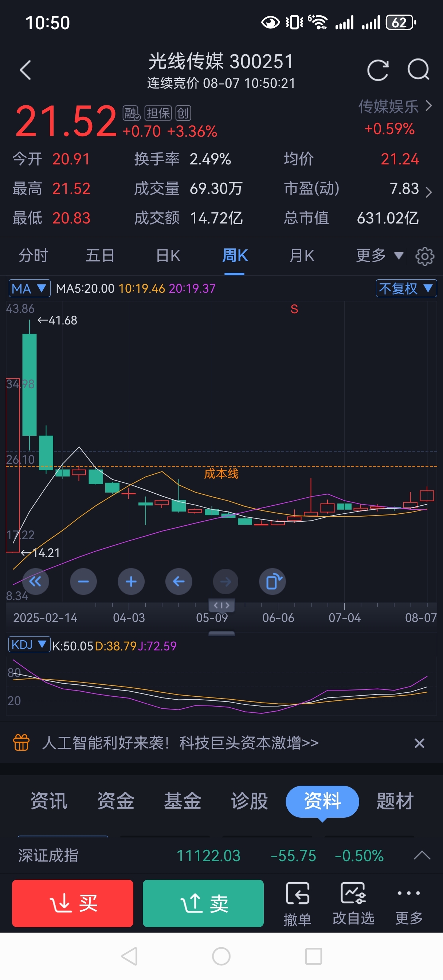
Task: Tap the gift promotion icon
Action: point(21,742)
